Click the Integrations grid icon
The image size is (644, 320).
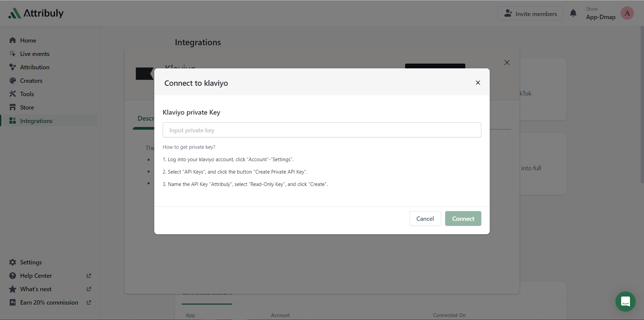click(x=13, y=121)
